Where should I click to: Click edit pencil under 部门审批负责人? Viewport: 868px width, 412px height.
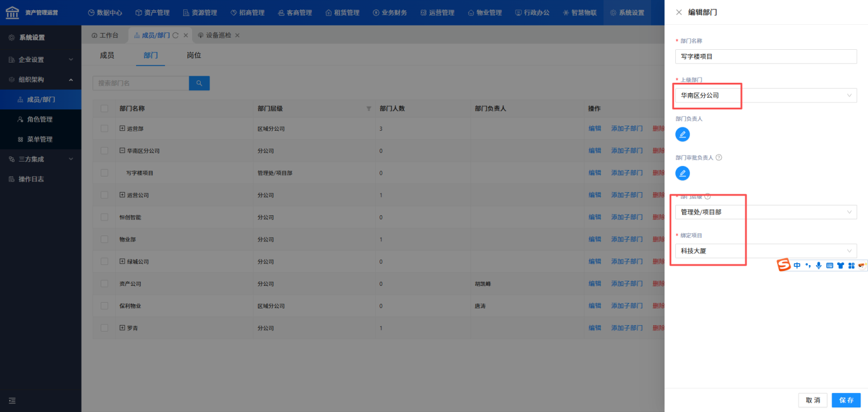point(683,173)
